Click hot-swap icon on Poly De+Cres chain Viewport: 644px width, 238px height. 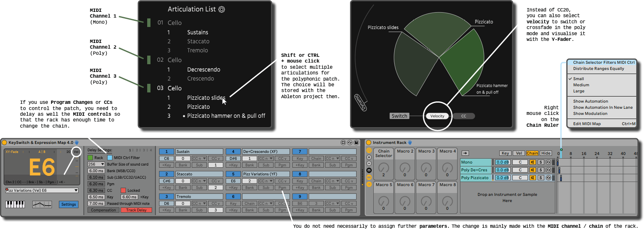pyautogui.click(x=548, y=170)
